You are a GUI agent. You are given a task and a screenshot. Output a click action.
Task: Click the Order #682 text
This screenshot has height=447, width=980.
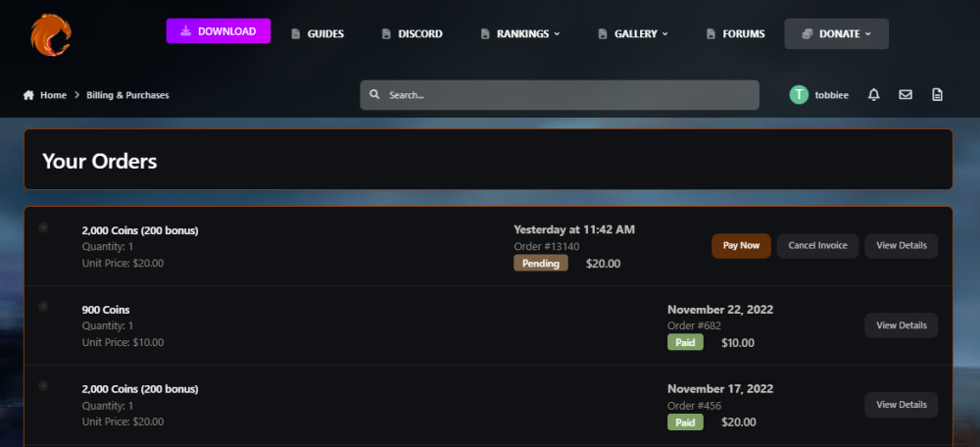695,325
